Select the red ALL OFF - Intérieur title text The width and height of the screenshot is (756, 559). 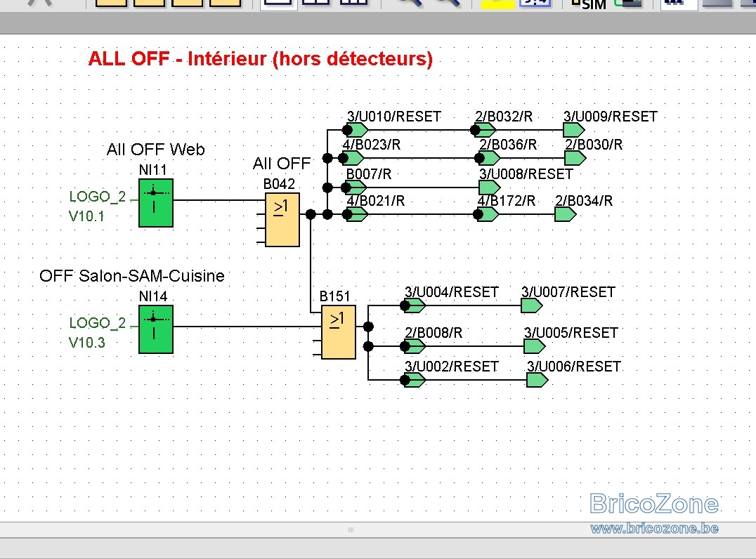(261, 59)
